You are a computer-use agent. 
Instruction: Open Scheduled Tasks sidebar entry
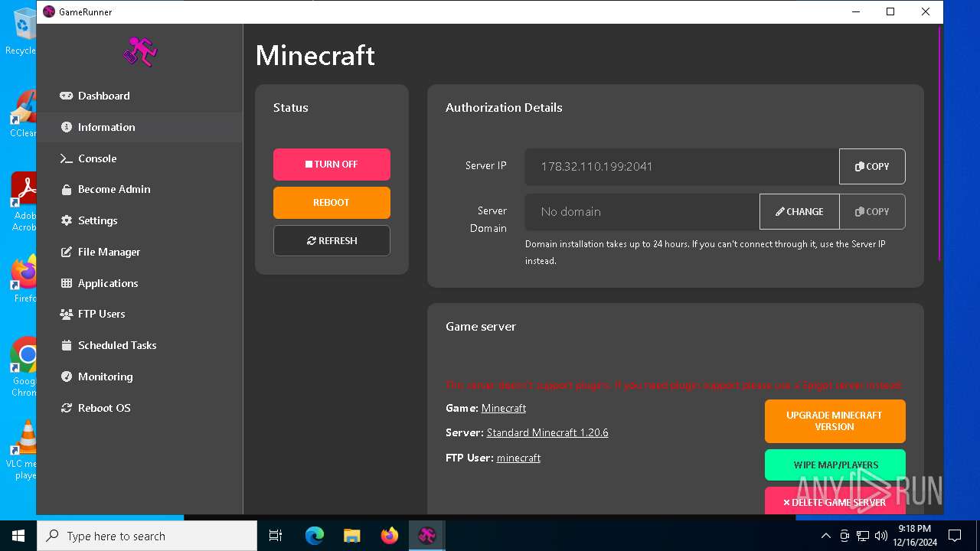(139, 345)
